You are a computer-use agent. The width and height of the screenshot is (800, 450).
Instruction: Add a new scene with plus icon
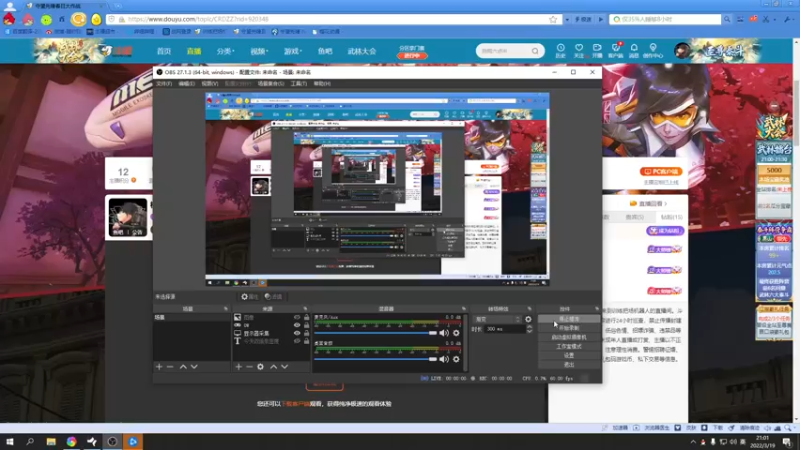pos(159,366)
